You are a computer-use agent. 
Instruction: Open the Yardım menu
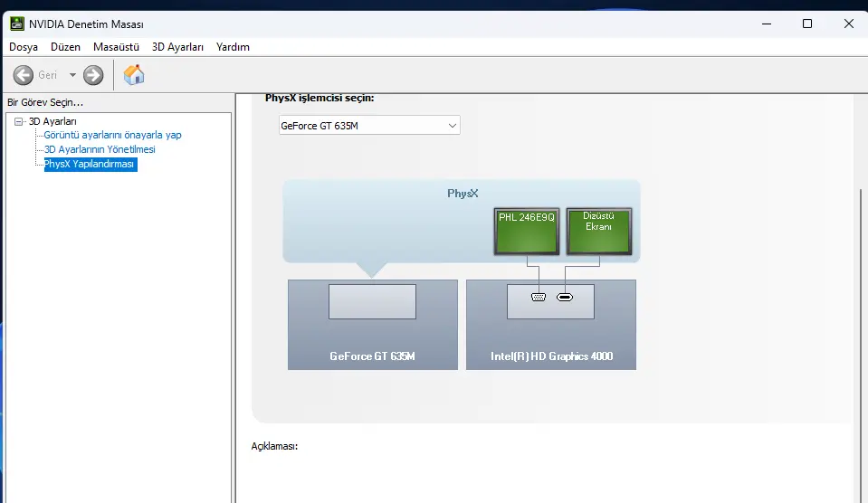[233, 47]
